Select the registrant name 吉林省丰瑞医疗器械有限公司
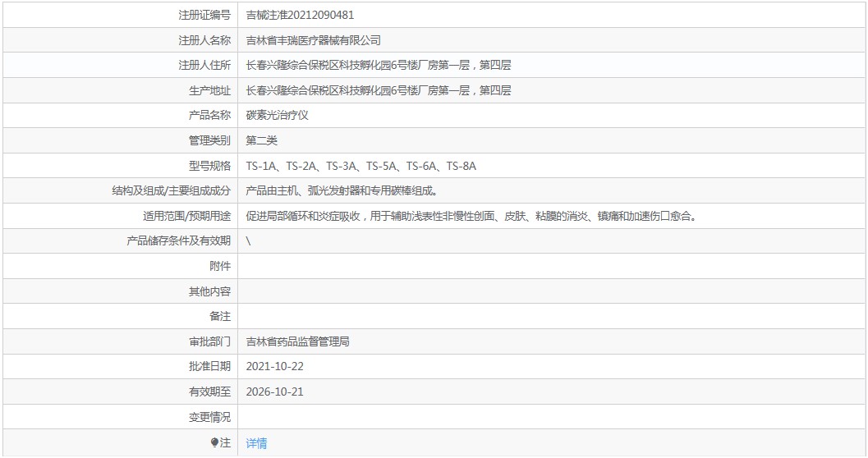 point(314,40)
